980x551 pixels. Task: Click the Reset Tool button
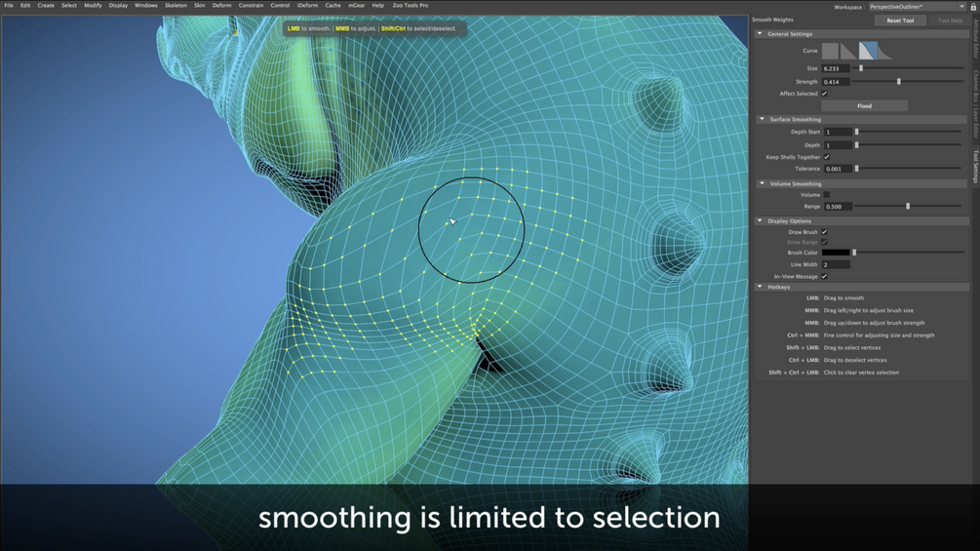point(900,20)
